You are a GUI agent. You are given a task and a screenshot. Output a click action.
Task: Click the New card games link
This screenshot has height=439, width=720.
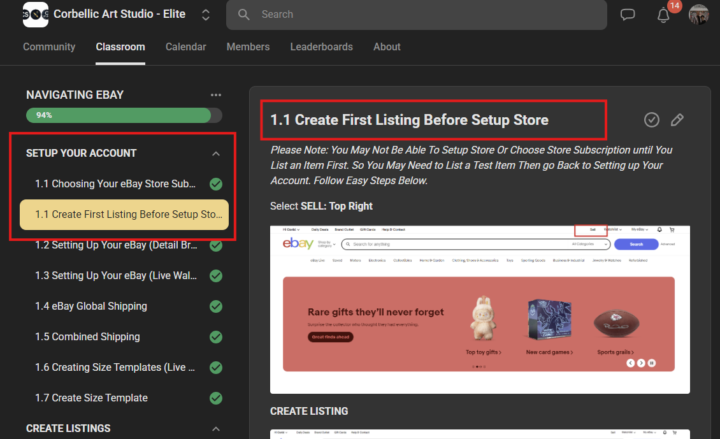point(549,352)
